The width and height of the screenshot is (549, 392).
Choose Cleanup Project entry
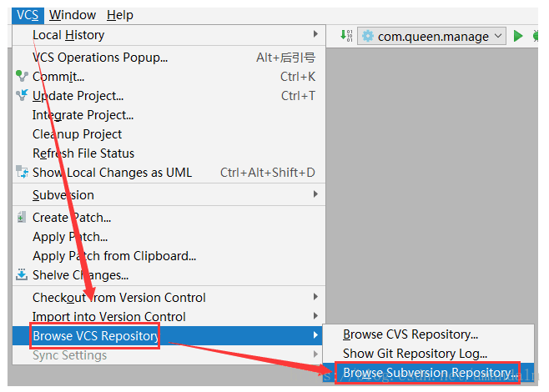click(x=169, y=134)
